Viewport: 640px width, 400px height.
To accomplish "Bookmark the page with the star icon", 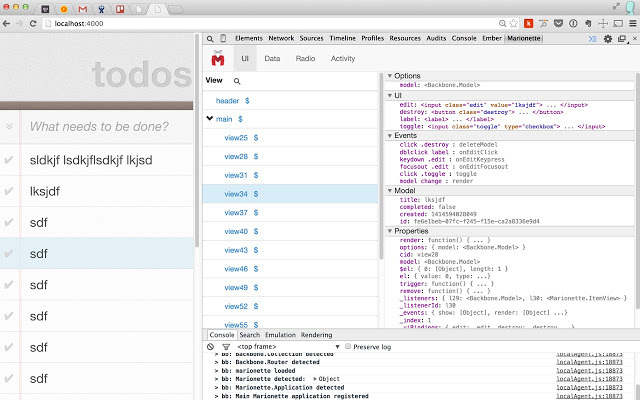I will tap(514, 24).
